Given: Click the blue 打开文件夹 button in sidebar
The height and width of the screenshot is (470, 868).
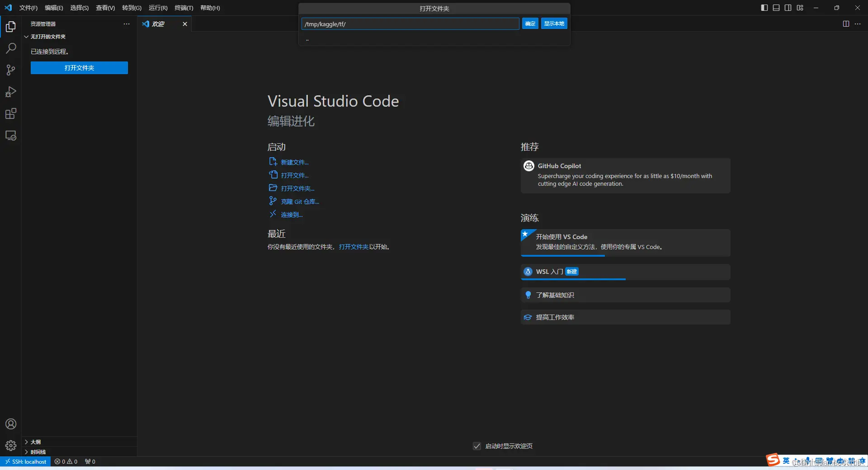Looking at the screenshot, I should click(79, 68).
